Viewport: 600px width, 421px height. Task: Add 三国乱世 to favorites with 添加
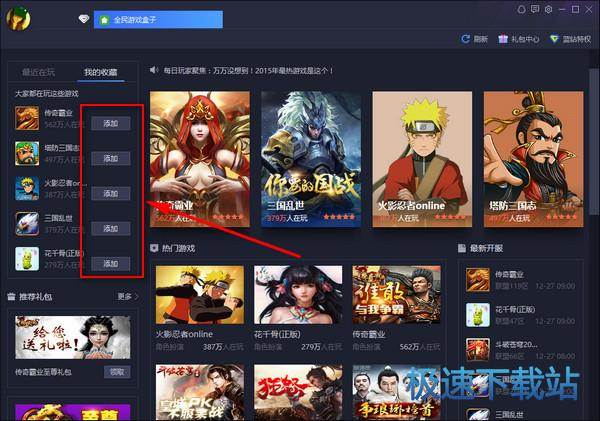(111, 228)
